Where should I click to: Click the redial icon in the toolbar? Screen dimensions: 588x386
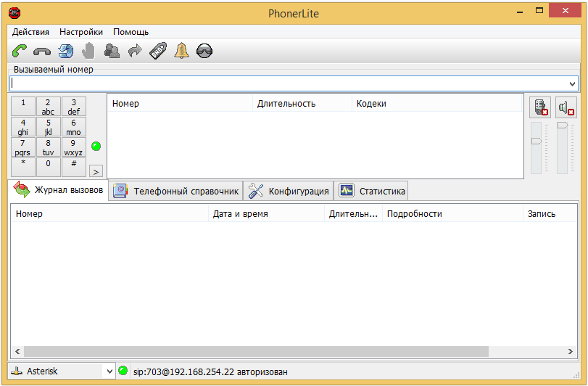coord(66,51)
